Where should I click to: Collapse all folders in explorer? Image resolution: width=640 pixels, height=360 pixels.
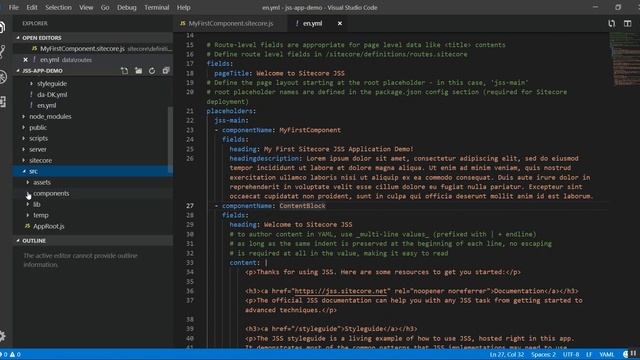165,71
